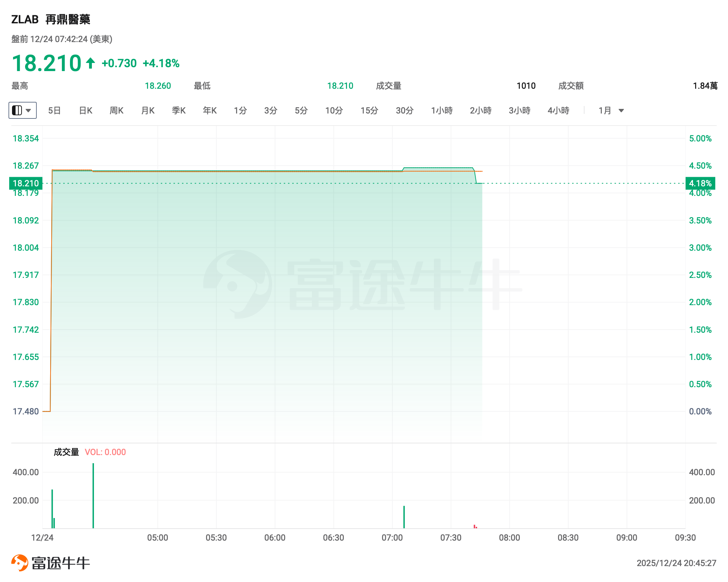Choose the 季K quarterly chart tab

tap(179, 111)
